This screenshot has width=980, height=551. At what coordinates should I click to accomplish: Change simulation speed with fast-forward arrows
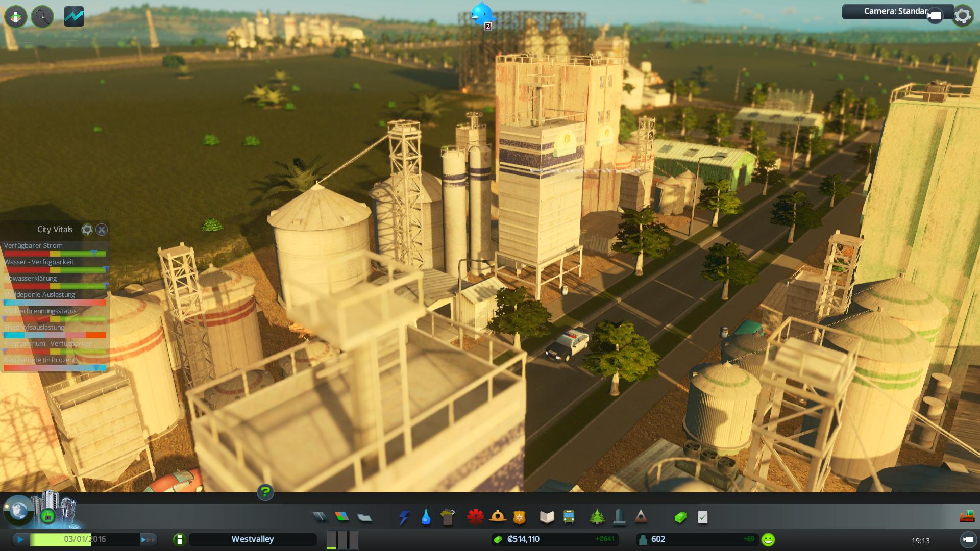click(148, 539)
